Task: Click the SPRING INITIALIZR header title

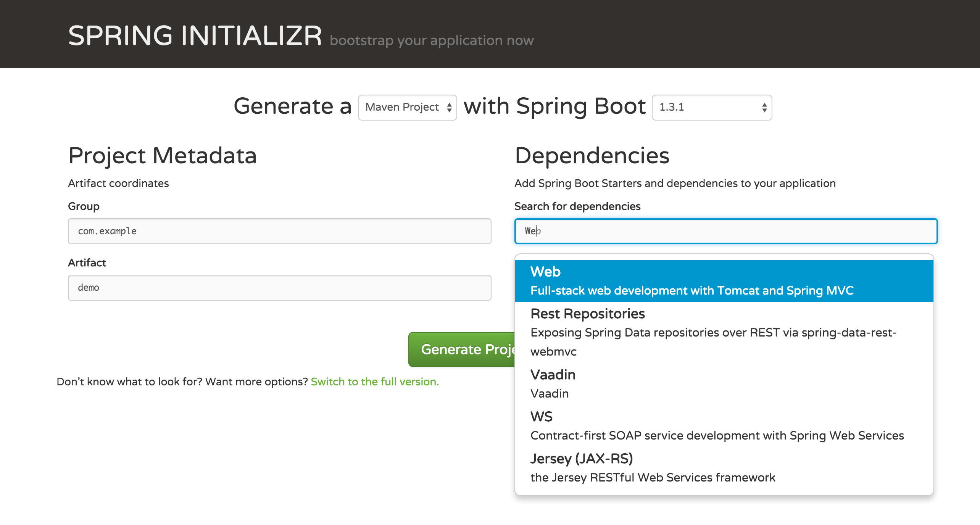Action: pos(195,36)
